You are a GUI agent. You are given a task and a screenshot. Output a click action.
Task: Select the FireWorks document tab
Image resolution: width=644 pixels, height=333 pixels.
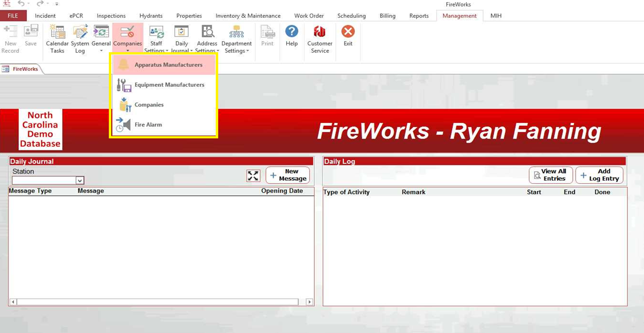[21, 69]
